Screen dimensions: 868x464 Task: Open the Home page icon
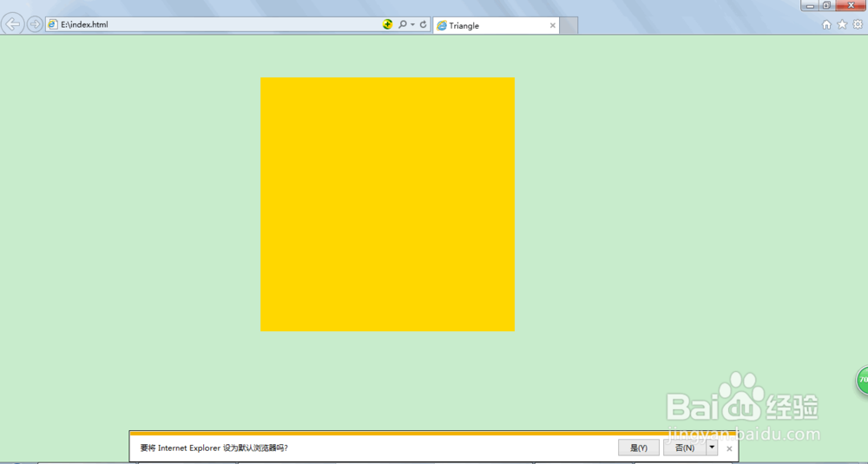pyautogui.click(x=826, y=24)
